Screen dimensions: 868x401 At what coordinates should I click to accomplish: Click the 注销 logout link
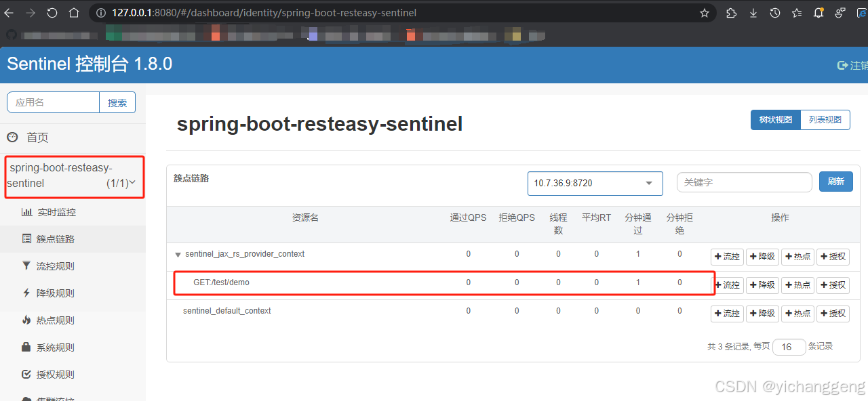coord(859,66)
